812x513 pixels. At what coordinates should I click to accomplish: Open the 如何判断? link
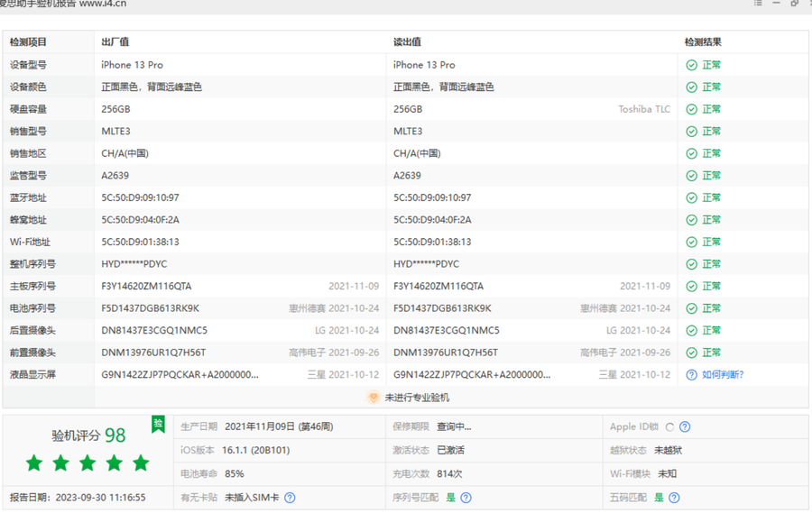tap(723, 375)
